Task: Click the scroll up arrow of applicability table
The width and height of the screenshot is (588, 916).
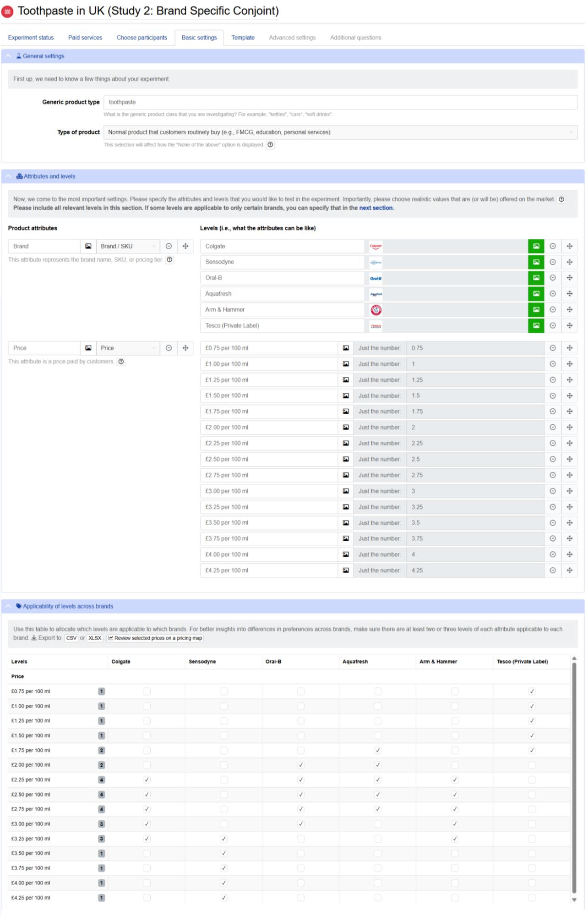Action: (574, 658)
